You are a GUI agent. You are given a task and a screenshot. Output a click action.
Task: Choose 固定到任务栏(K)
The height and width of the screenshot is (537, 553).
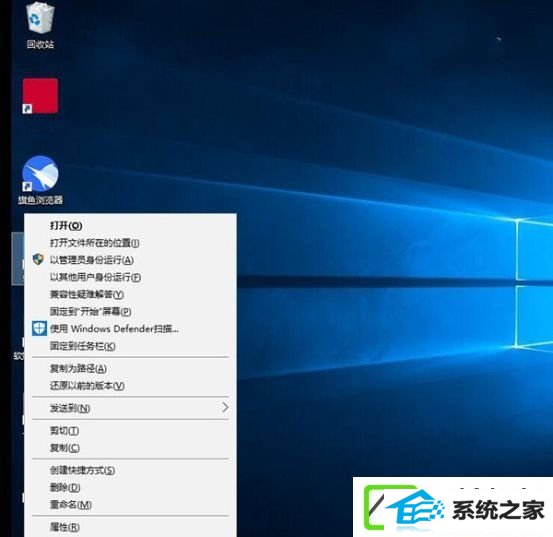pos(83,346)
